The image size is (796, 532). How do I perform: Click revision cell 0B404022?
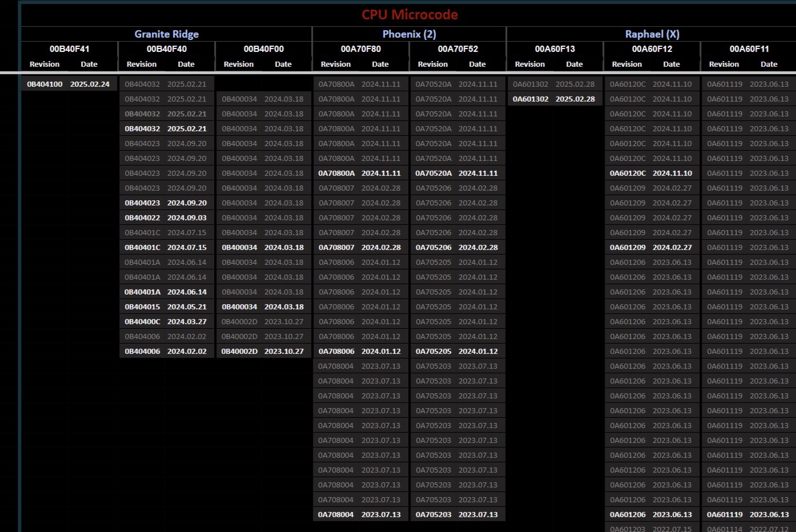pos(142,217)
